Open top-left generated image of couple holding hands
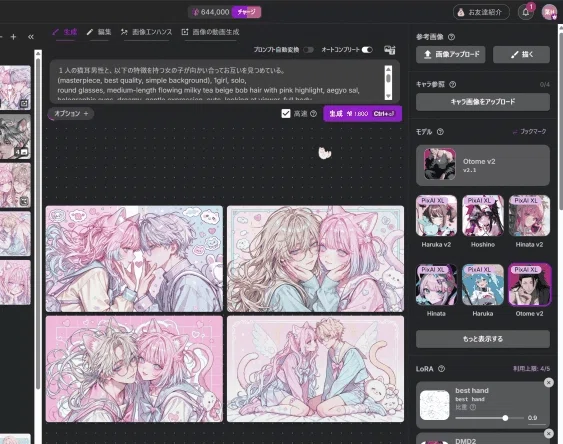Image resolution: width=563 pixels, height=444 pixels. tap(134, 258)
